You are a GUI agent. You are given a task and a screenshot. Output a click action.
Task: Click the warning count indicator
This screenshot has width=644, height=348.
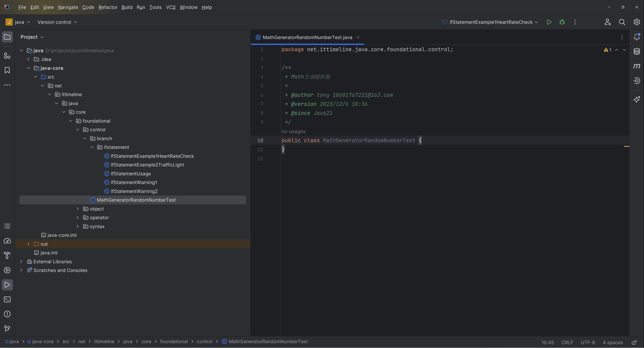click(607, 50)
